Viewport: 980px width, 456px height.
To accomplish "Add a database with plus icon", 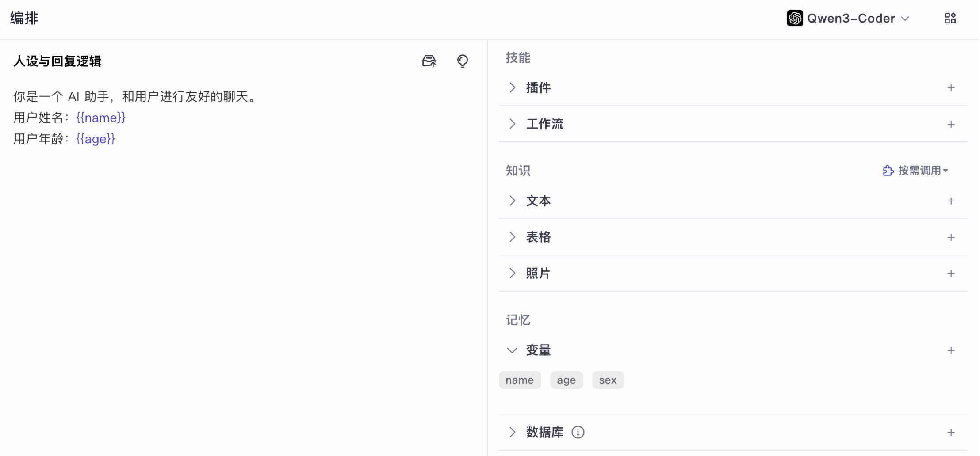I will pos(951,433).
